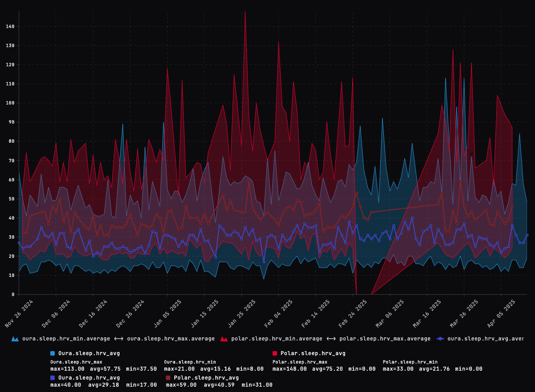Click the color swatch before truncated oura.sleep.hrv_avg.aver legend
This screenshot has height=392, width=535.
(x=441, y=338)
